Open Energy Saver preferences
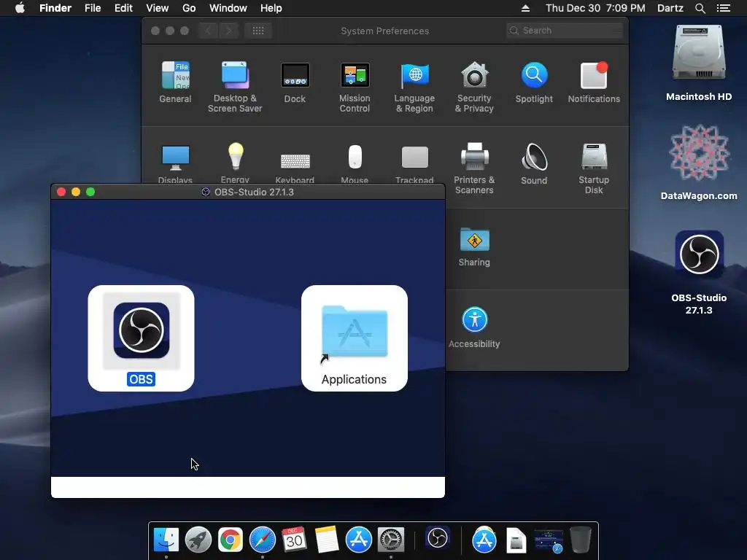Viewport: 747px width, 560px height. [235, 163]
